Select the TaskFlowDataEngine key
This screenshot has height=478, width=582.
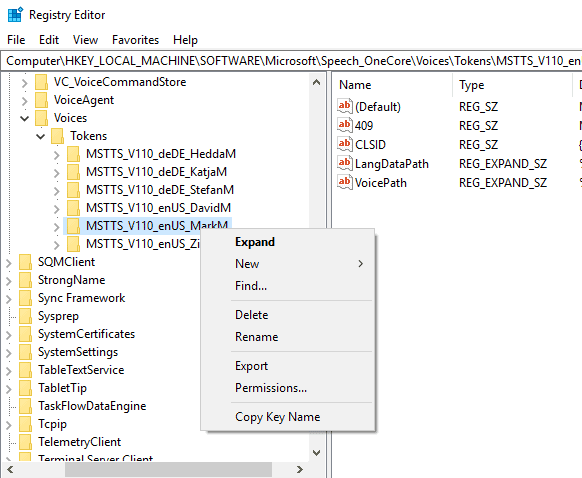pos(92,406)
